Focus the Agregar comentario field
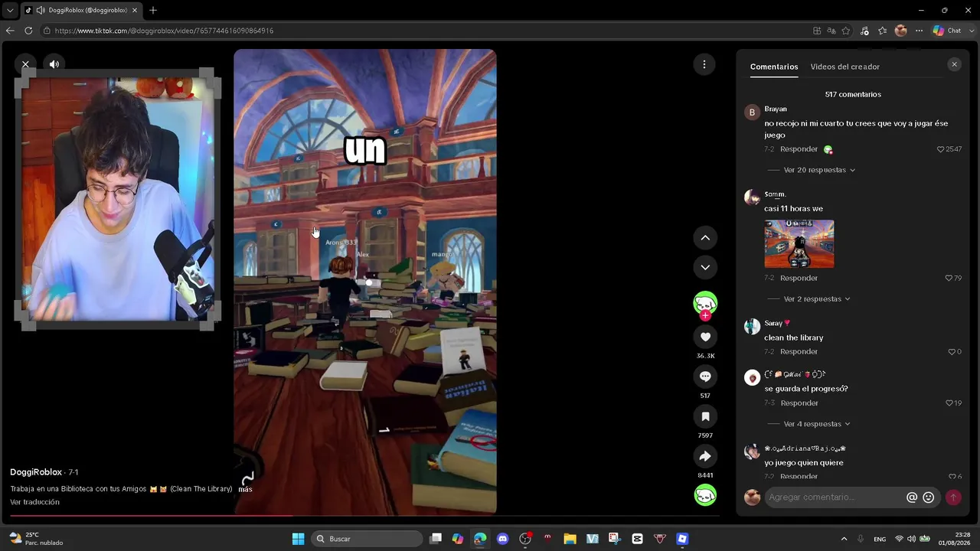The image size is (980, 551). pos(835,497)
